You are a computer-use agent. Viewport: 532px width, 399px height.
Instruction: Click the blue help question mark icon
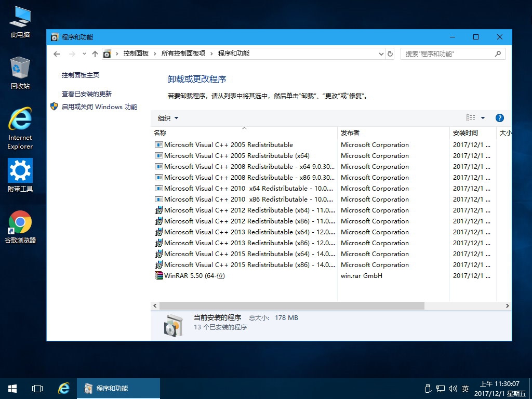tap(499, 118)
